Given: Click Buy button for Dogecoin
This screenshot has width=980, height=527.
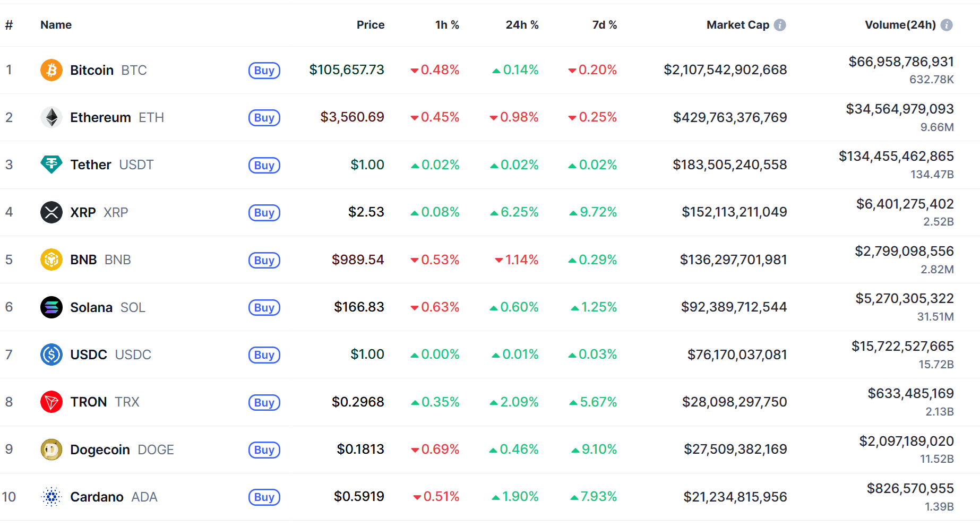Looking at the screenshot, I should click(x=264, y=450).
